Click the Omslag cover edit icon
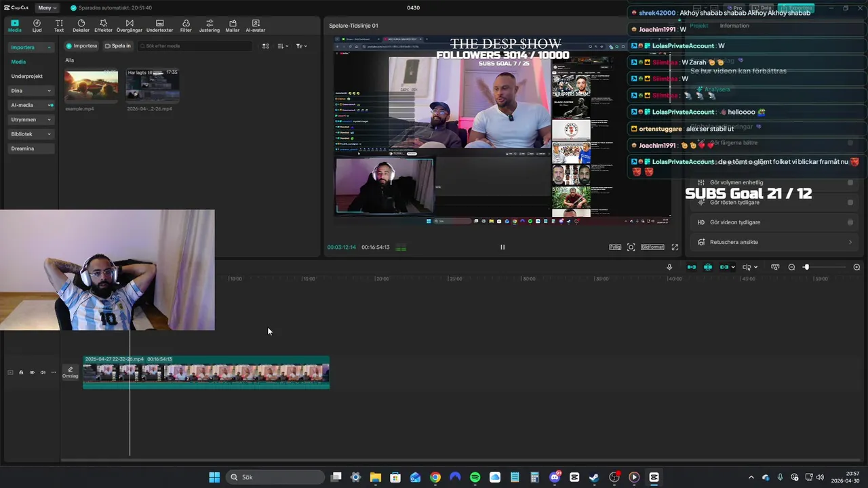Viewport: 868px width, 488px height. [x=71, y=372]
